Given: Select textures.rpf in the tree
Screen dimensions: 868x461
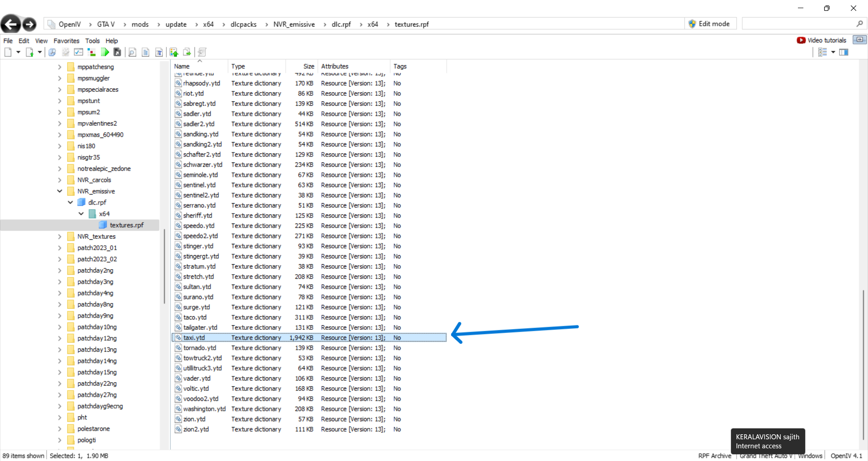Looking at the screenshot, I should [x=127, y=225].
